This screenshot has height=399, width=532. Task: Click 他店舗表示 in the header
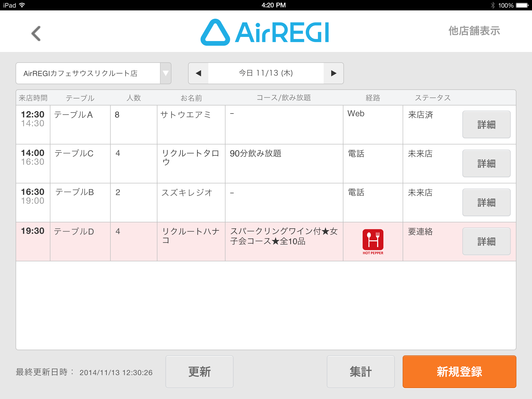coord(474,31)
